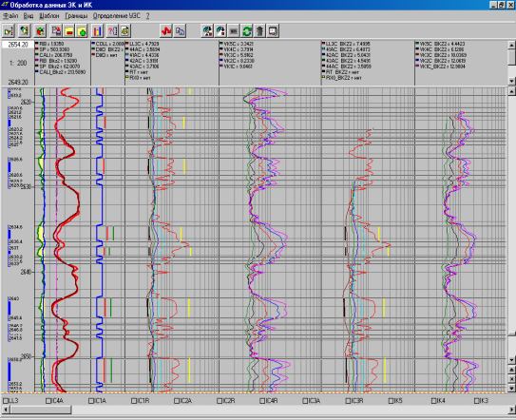Click the yellow folder with red minus

(x=69, y=31)
